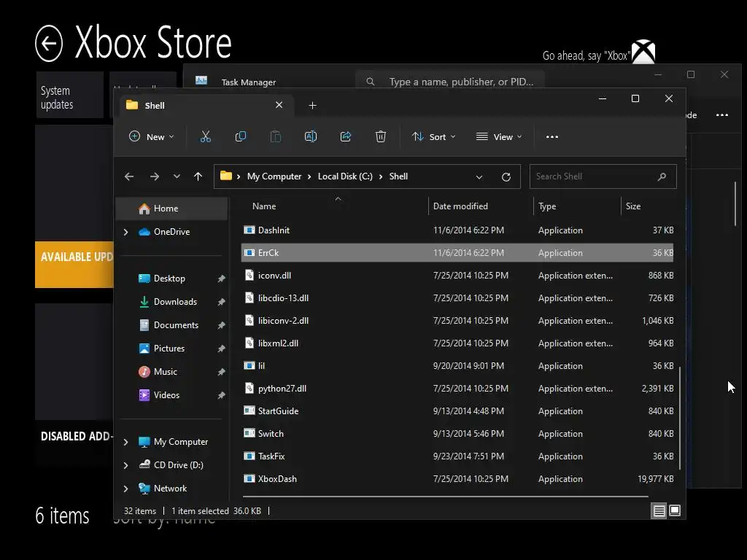Screen dimensions: 747x560
Task: Select the ErrCk file row
Action: (457, 253)
